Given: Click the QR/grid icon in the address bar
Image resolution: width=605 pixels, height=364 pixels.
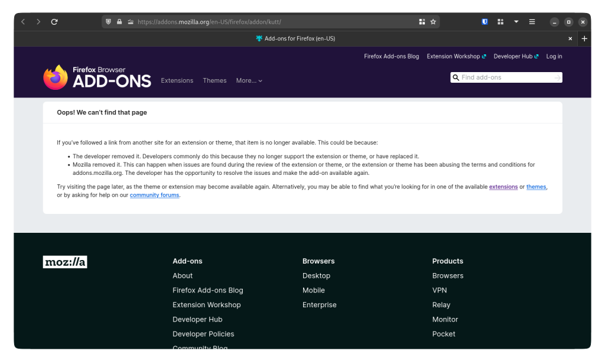Looking at the screenshot, I should pos(422,22).
